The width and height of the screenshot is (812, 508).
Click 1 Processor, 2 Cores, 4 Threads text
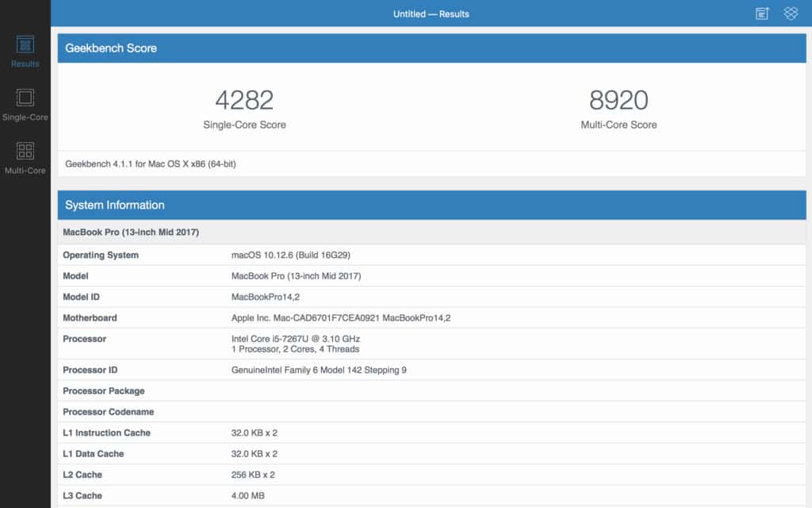click(295, 349)
